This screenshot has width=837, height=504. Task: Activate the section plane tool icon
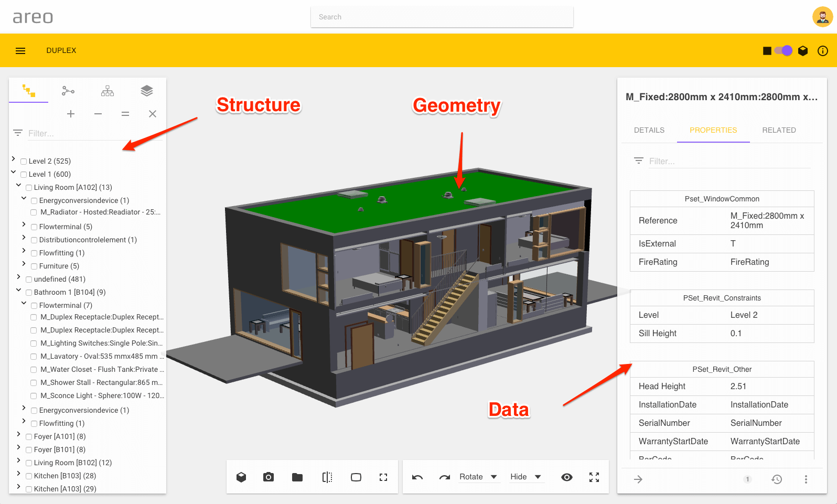click(327, 477)
